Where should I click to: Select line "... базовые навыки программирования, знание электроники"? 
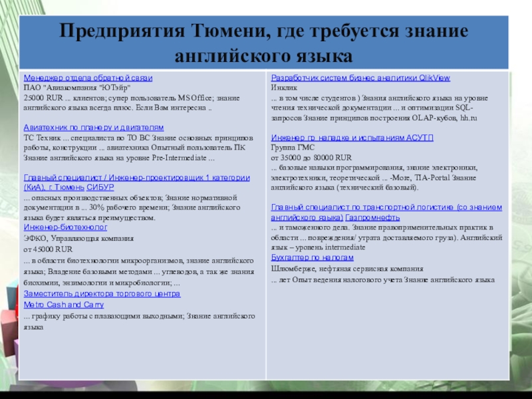point(374,168)
